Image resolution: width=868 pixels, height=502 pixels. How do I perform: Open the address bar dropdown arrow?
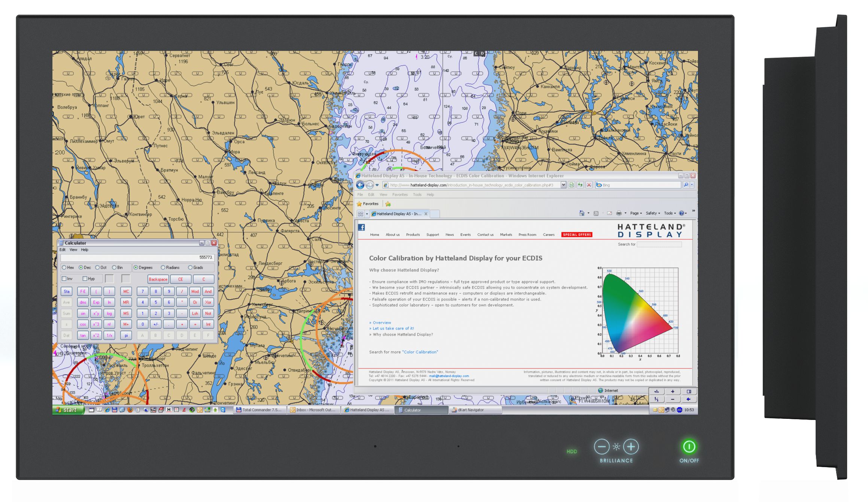pos(563,185)
